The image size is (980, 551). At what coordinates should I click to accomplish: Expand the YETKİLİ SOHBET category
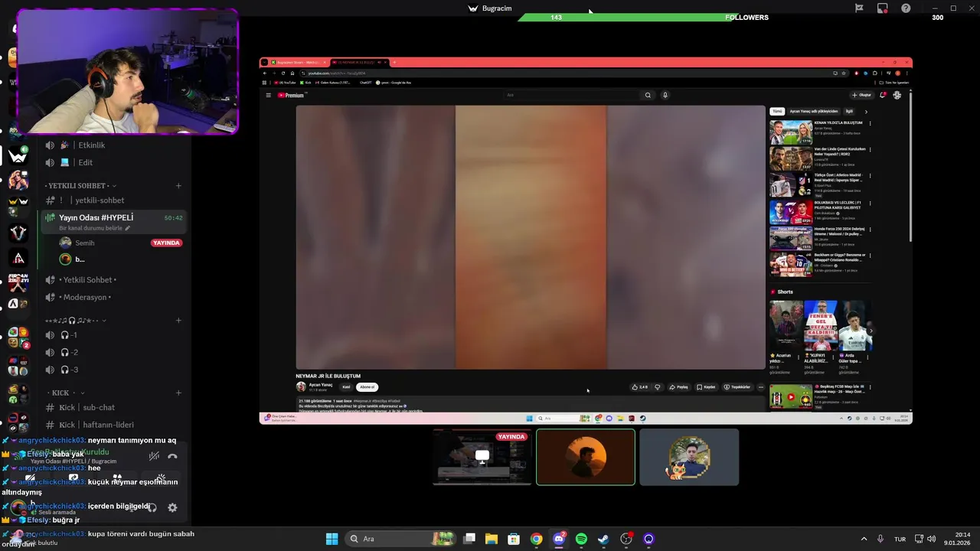click(x=81, y=186)
